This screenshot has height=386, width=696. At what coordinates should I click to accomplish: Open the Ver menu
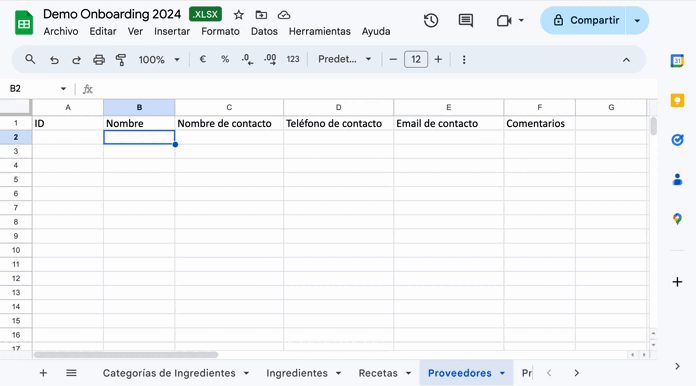click(135, 31)
